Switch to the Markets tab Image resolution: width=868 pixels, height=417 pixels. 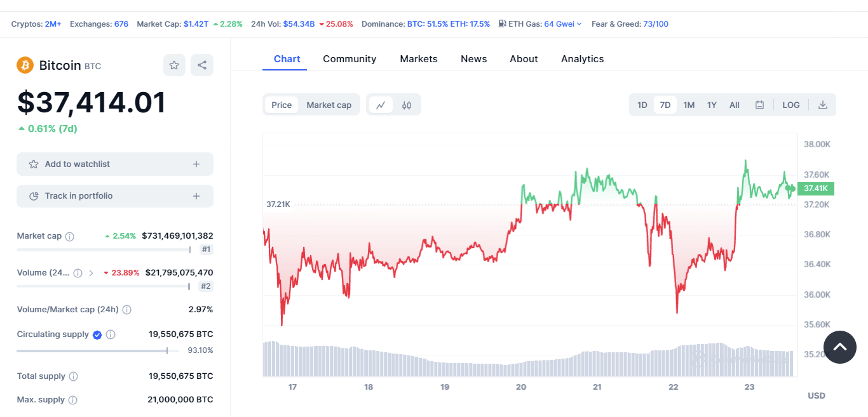point(419,59)
